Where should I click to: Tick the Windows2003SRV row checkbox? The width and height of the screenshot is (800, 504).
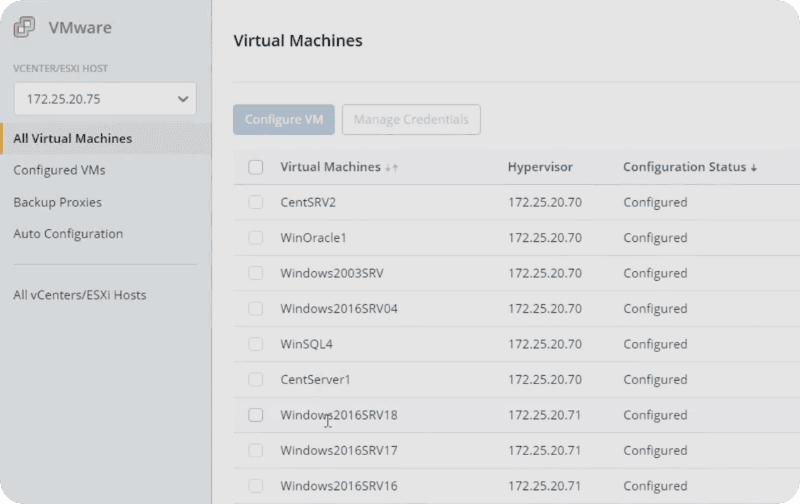point(256,273)
